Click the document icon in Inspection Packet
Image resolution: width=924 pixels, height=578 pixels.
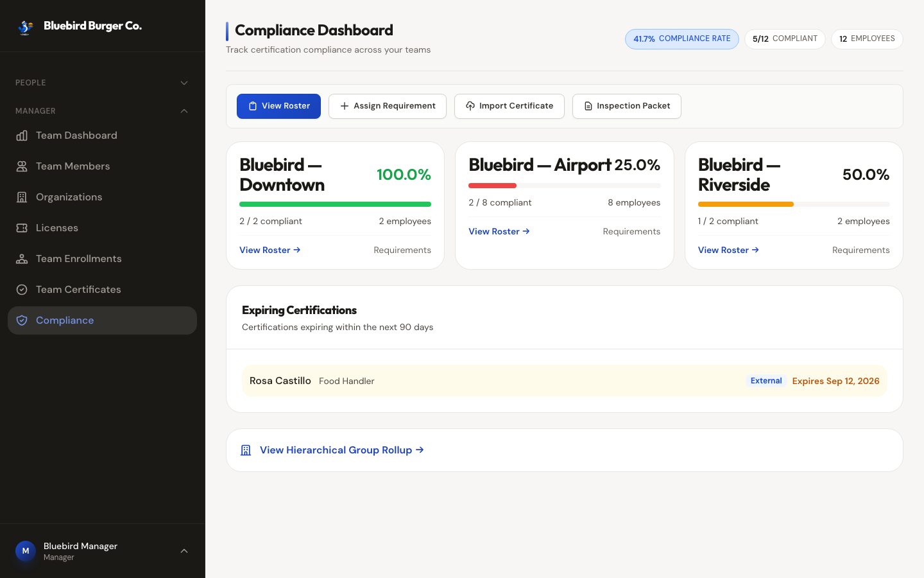coord(588,106)
